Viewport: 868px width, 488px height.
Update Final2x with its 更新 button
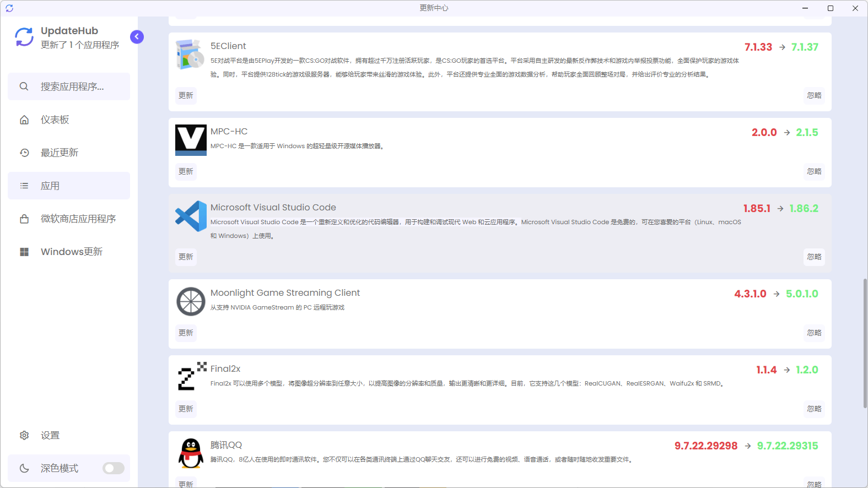point(186,409)
